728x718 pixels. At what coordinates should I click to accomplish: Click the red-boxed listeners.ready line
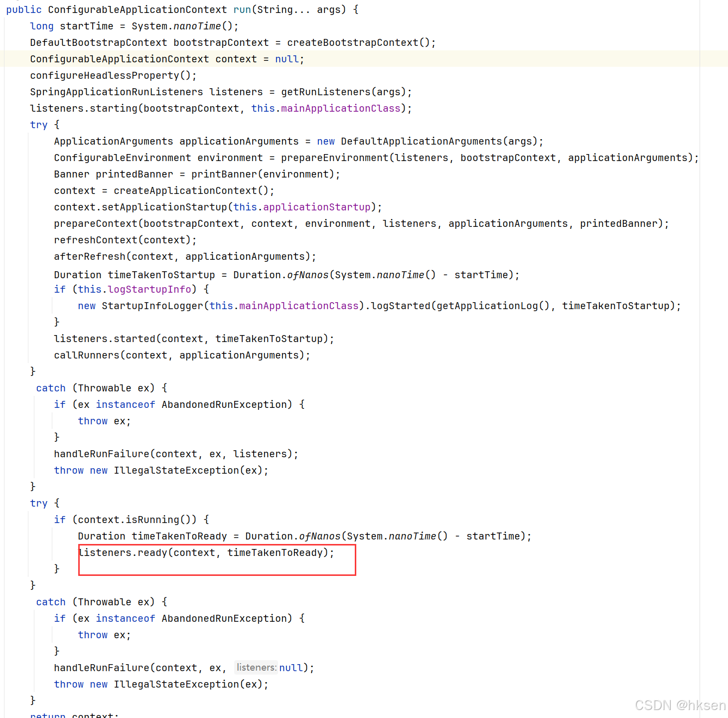pos(206,552)
